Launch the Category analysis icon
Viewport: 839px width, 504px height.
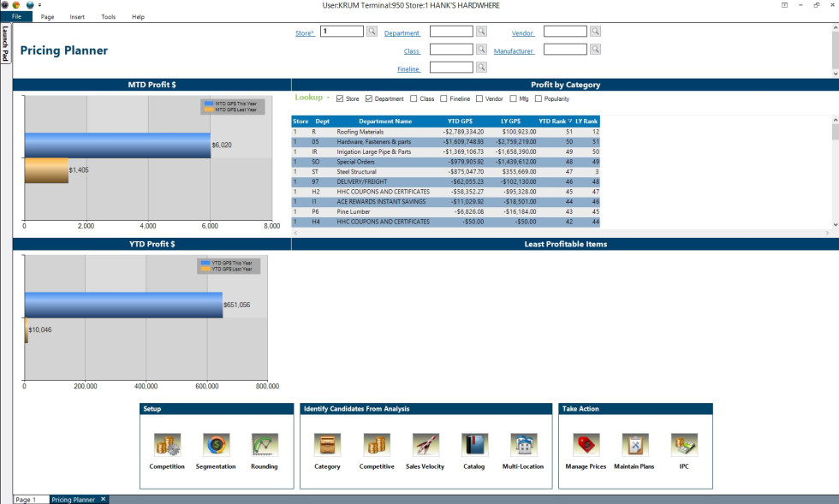(x=327, y=445)
